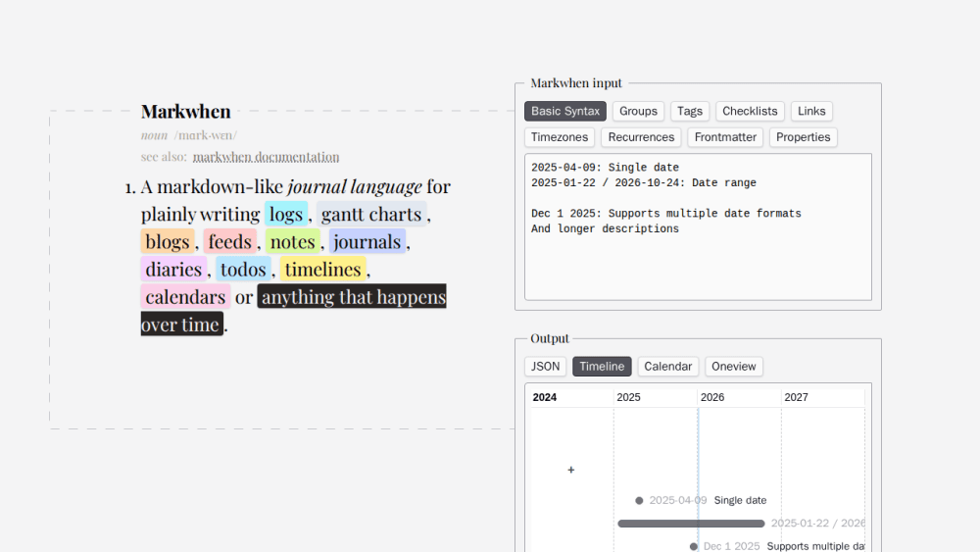980x552 pixels.
Task: Open the Tags example tab
Action: pos(689,111)
